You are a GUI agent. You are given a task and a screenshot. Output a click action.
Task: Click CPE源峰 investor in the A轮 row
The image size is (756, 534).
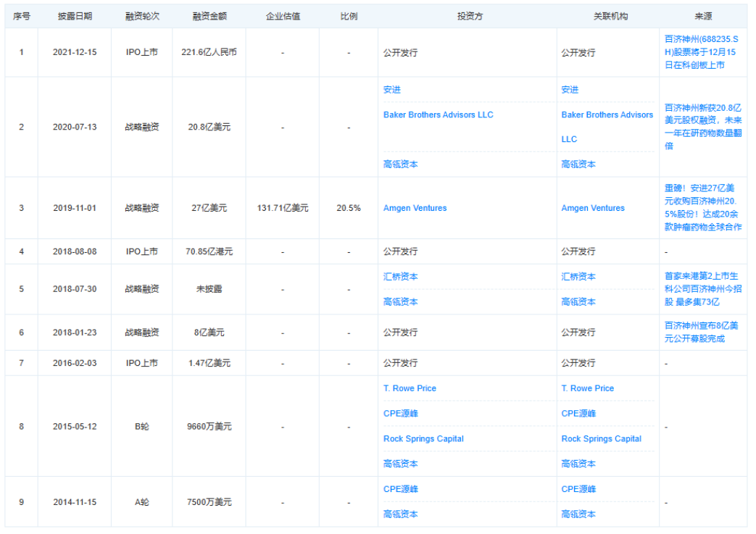(x=400, y=489)
